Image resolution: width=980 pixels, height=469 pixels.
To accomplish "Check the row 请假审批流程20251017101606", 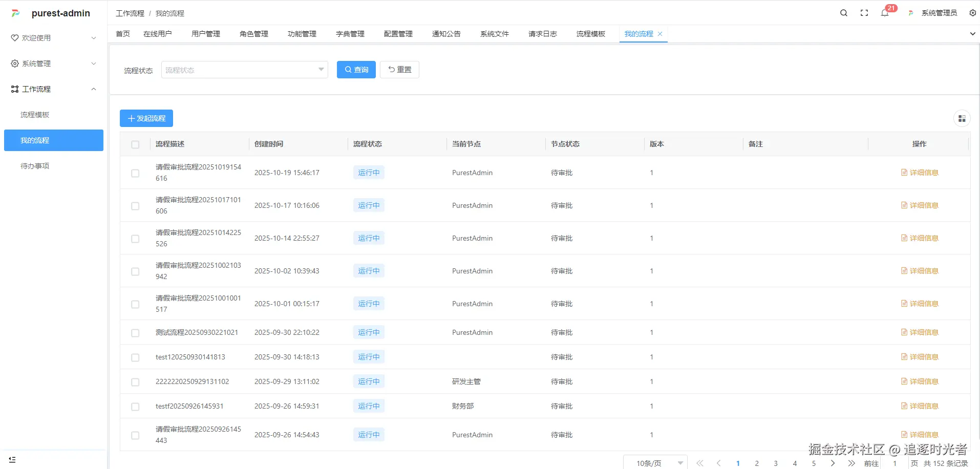I will [135, 206].
